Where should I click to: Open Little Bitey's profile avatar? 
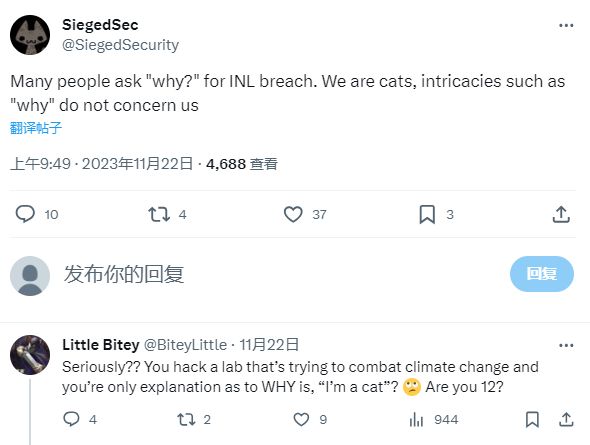[x=30, y=355]
